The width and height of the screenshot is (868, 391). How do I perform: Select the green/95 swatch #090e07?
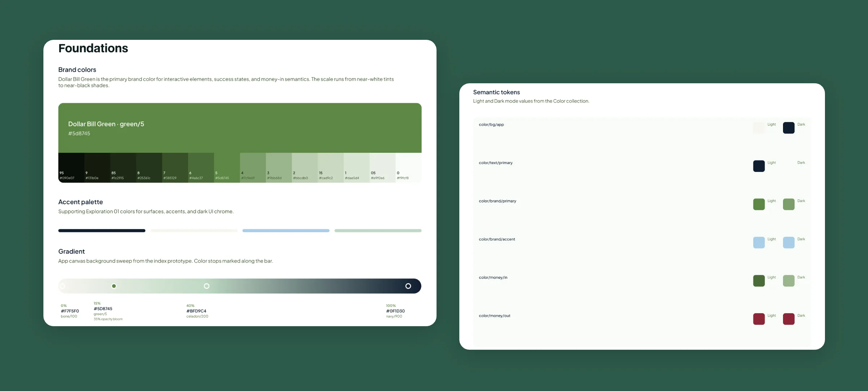[x=71, y=168]
